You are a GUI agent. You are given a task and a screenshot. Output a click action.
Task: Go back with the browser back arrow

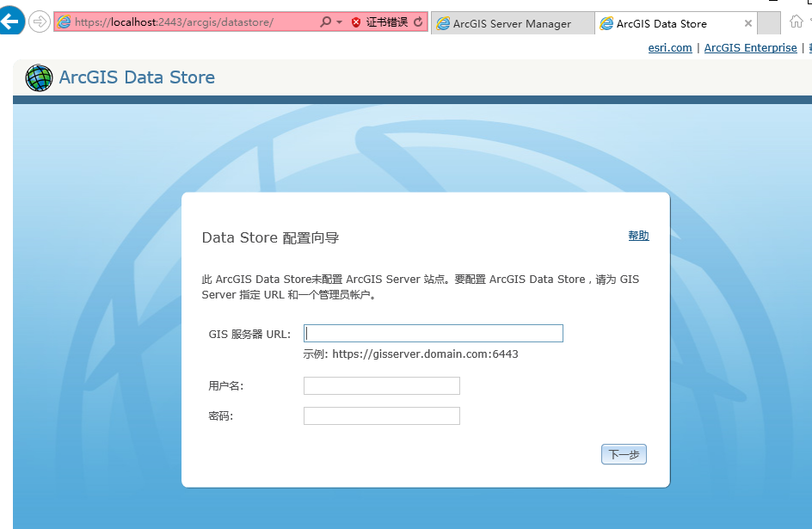(10, 22)
